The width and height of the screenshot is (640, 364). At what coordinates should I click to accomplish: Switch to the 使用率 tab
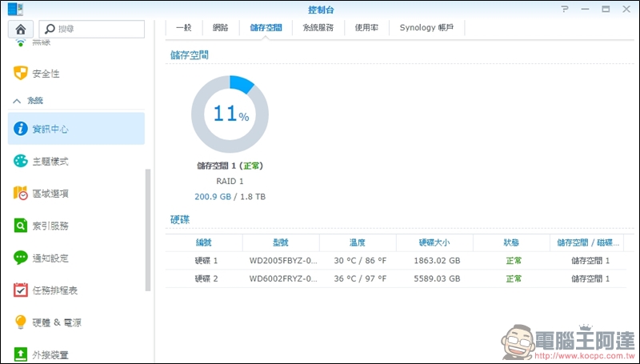click(x=366, y=28)
